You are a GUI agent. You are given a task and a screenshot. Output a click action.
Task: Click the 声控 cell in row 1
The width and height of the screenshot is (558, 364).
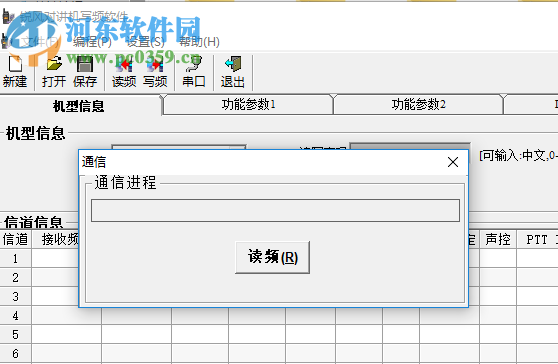tap(498, 259)
